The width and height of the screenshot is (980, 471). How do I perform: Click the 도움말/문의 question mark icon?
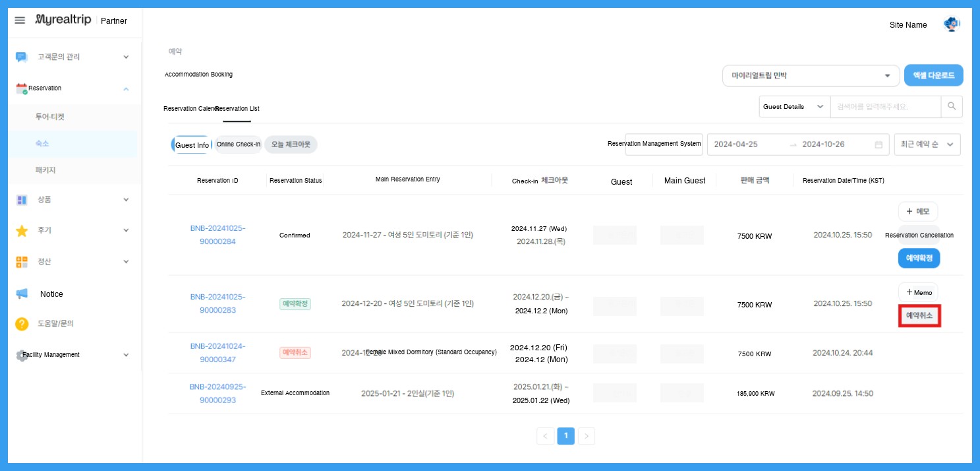coord(22,324)
